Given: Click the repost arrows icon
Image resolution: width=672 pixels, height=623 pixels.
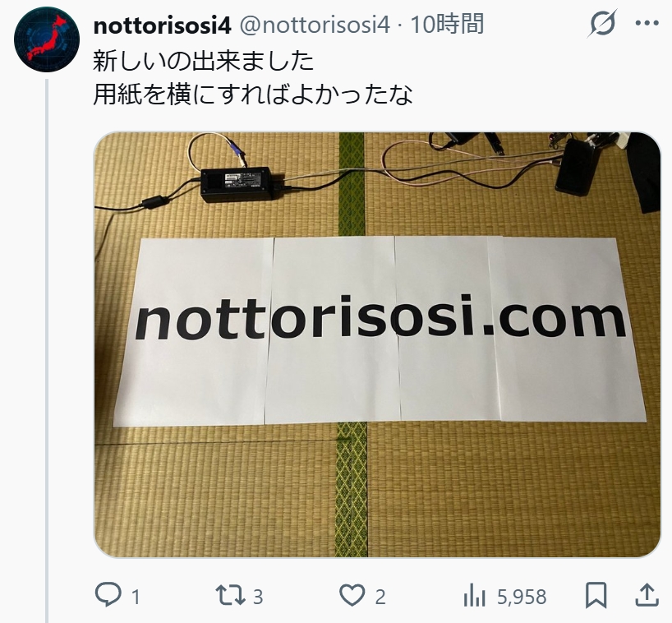Looking at the screenshot, I should [x=230, y=596].
